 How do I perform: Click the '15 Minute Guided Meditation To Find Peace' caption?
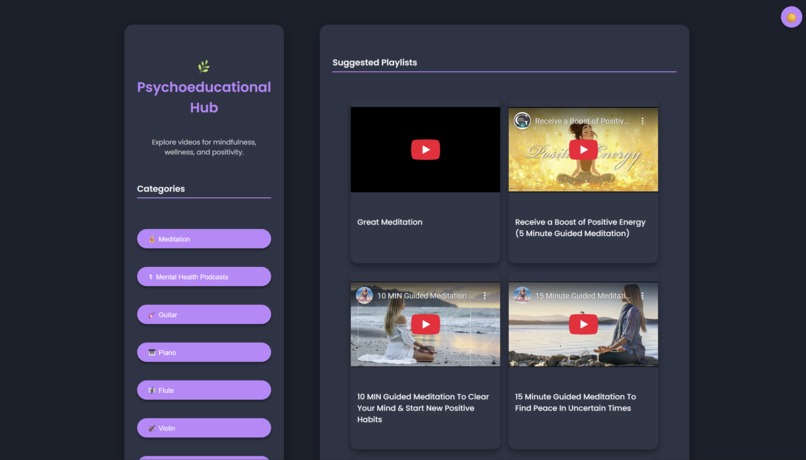tap(575, 402)
